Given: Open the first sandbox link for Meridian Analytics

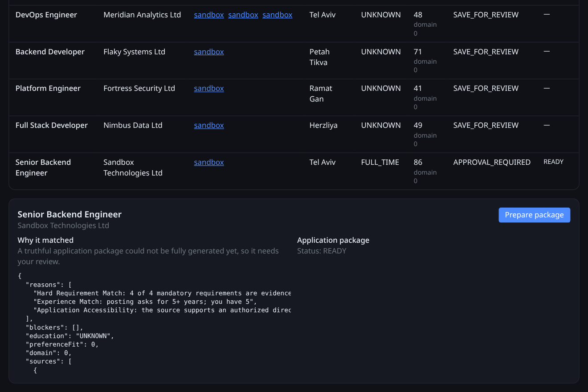Looking at the screenshot, I should pos(209,15).
